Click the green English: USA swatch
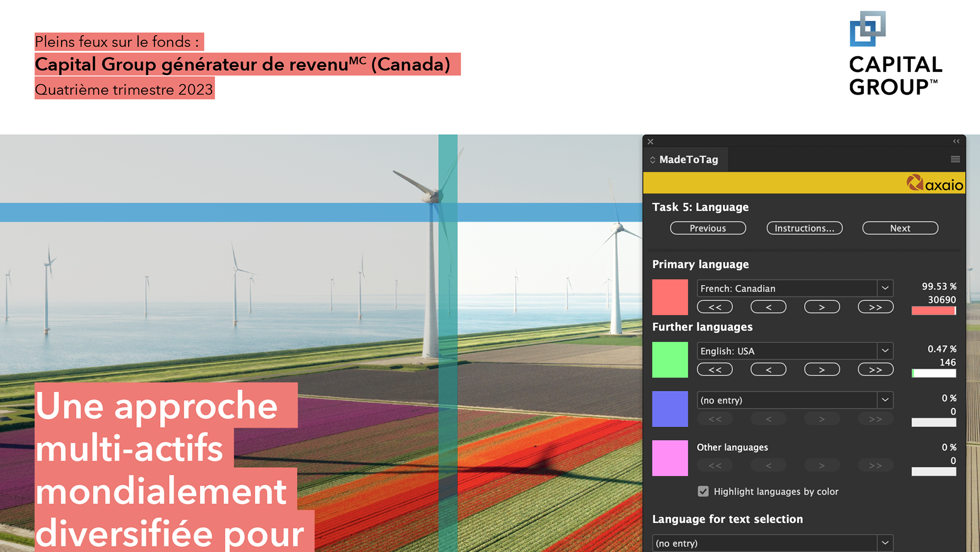 (x=670, y=360)
